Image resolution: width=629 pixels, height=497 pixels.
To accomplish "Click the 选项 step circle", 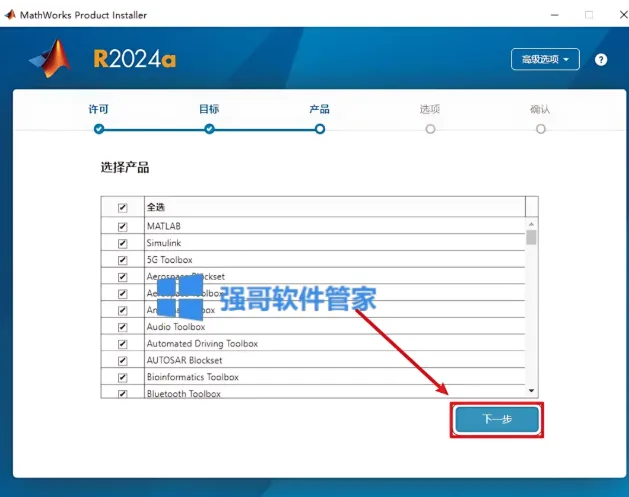I will (x=430, y=129).
